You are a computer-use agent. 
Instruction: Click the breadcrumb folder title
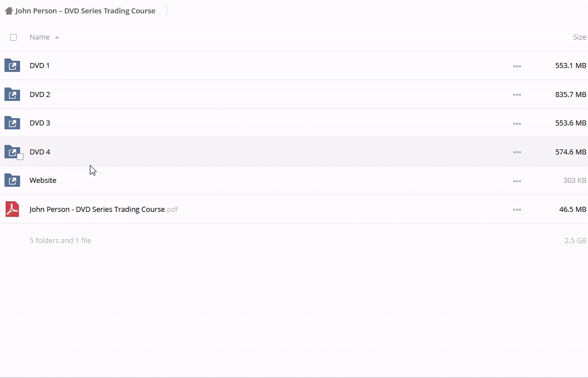[x=85, y=11]
